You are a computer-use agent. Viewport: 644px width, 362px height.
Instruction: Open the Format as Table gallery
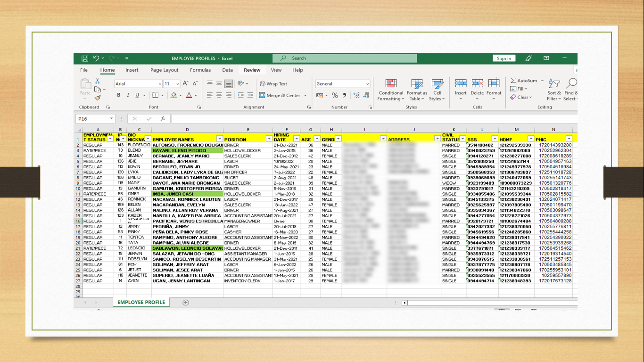tap(417, 90)
